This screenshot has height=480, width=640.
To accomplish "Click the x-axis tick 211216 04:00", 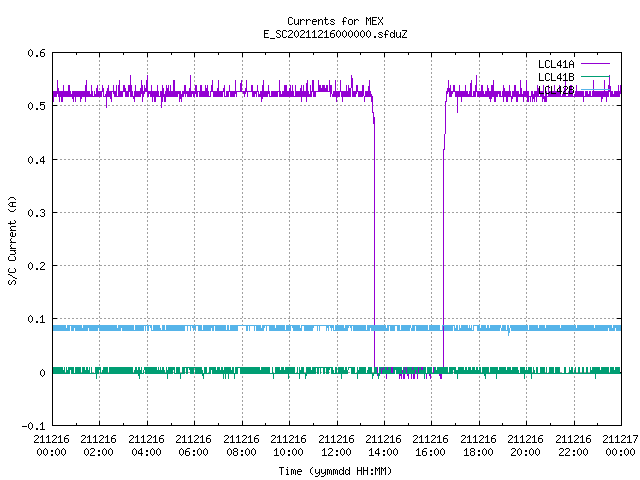I will [x=146, y=446].
